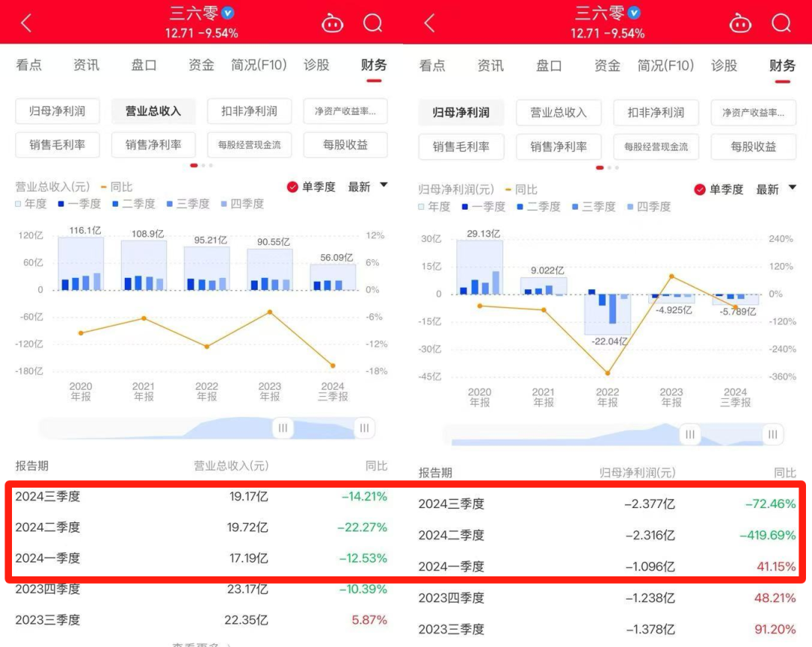Toggle 三季度 legend in net profit chart
The image size is (812, 647).
click(x=594, y=207)
